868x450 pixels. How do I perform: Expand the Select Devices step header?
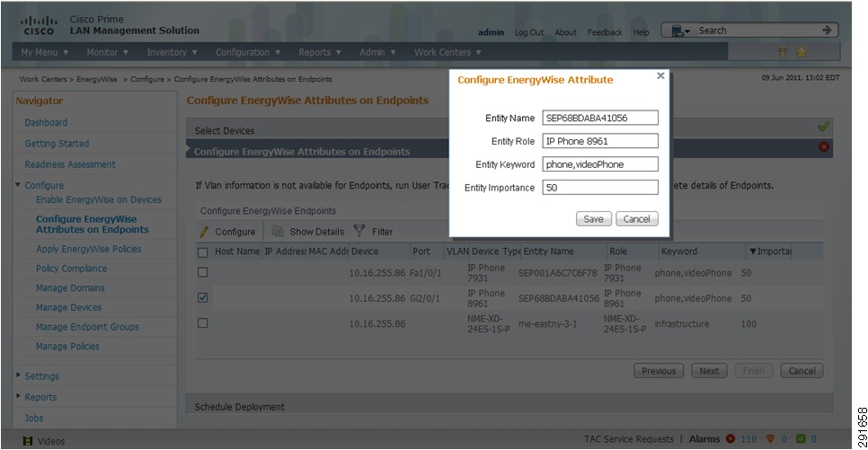[x=509, y=128]
